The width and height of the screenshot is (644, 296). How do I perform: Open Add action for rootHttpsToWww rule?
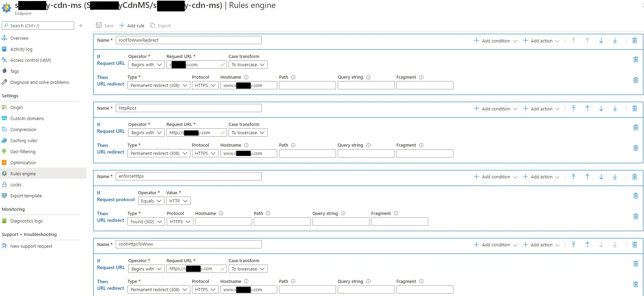[541, 245]
